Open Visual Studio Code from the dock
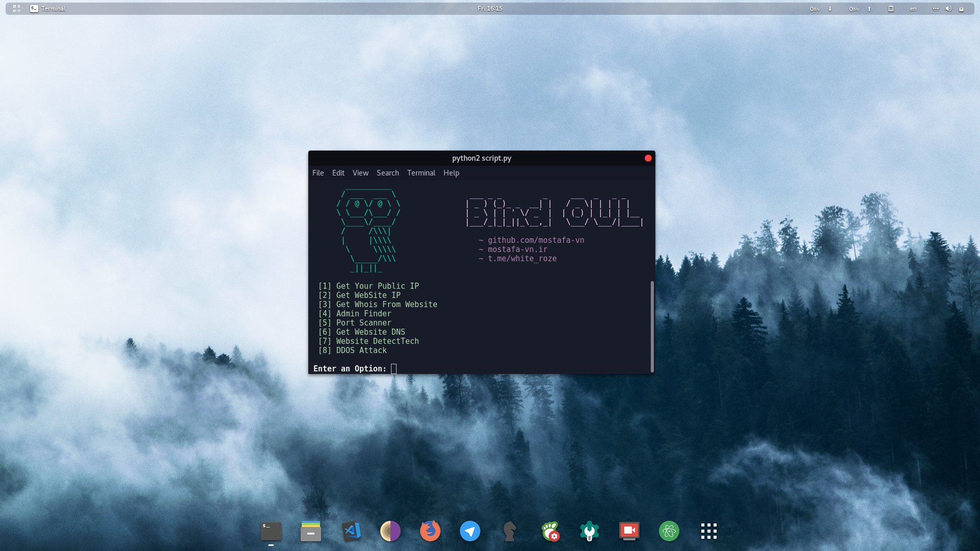980x551 pixels. coord(351,531)
